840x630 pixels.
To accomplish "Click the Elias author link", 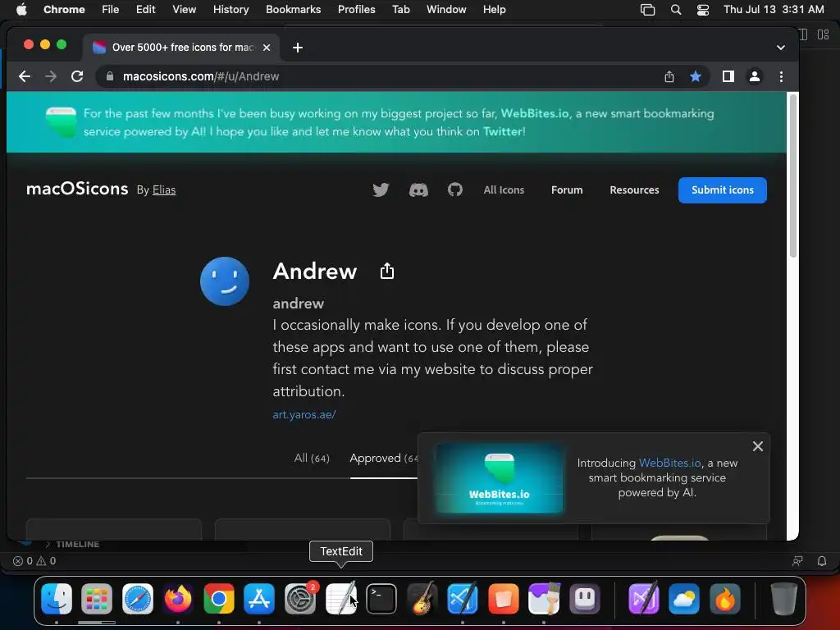I will click(x=164, y=189).
